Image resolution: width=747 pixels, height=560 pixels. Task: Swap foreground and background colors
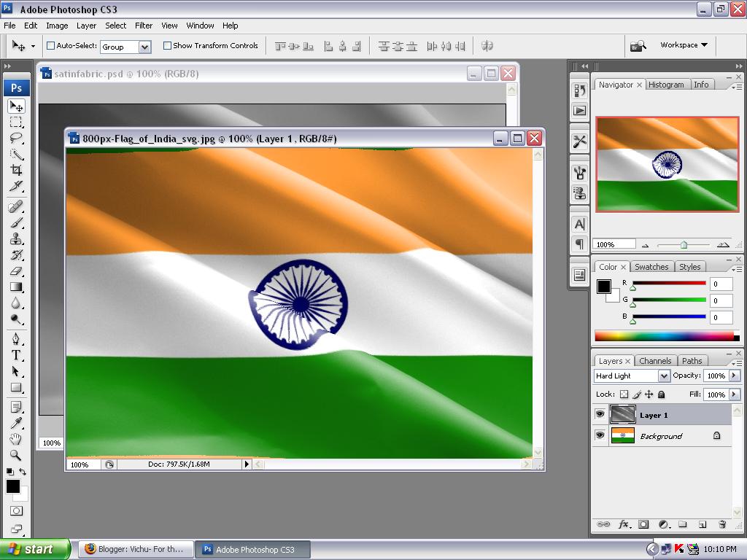pyautogui.click(x=23, y=472)
